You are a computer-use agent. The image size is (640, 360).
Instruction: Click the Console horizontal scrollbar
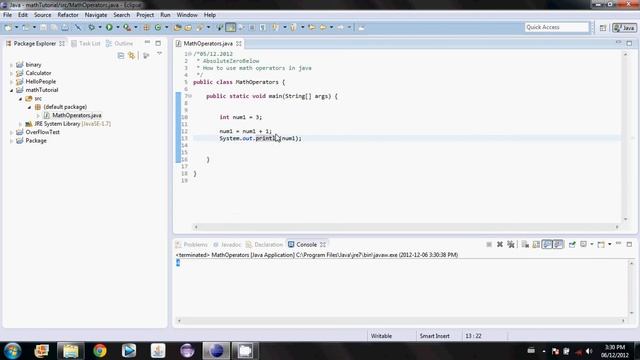point(401,321)
